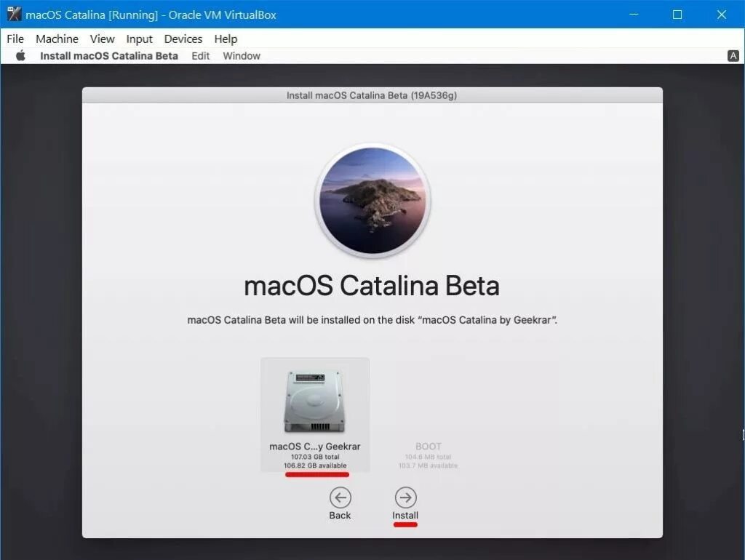The width and height of the screenshot is (745, 560).
Task: Click the keyboard input 'A' indicator icon
Action: tap(733, 55)
